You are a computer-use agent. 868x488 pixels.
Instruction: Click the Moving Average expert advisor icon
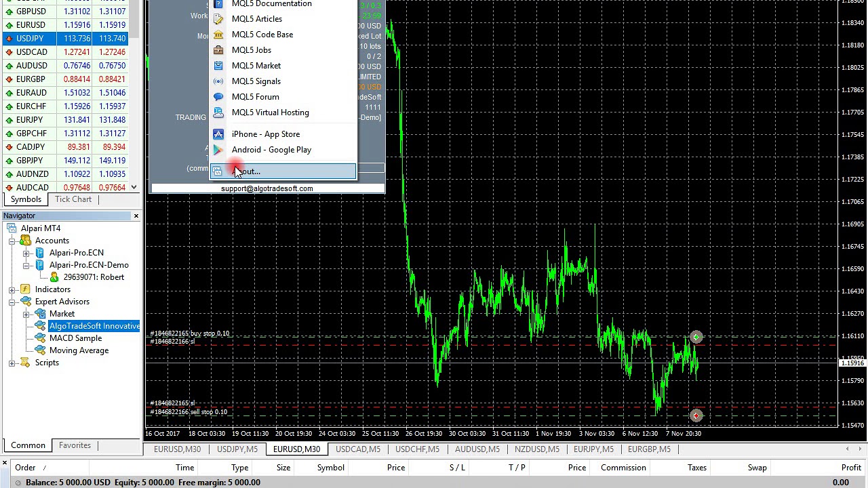[x=40, y=350]
